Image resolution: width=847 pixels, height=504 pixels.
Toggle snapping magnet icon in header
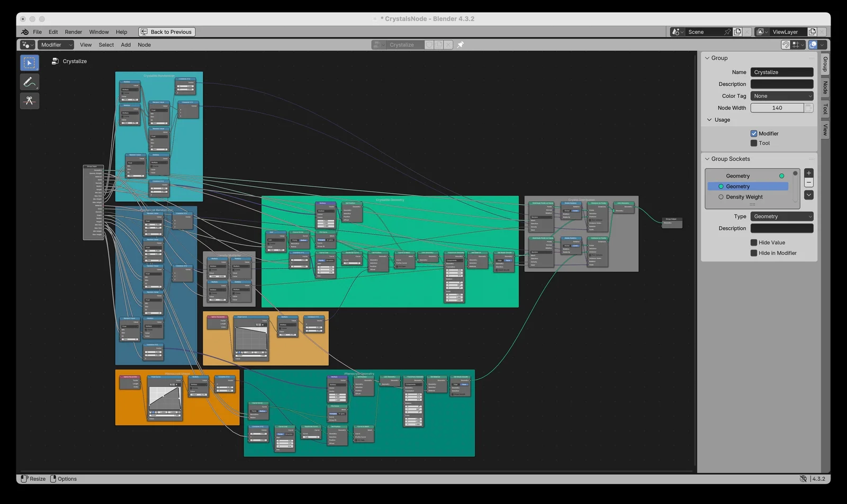785,44
